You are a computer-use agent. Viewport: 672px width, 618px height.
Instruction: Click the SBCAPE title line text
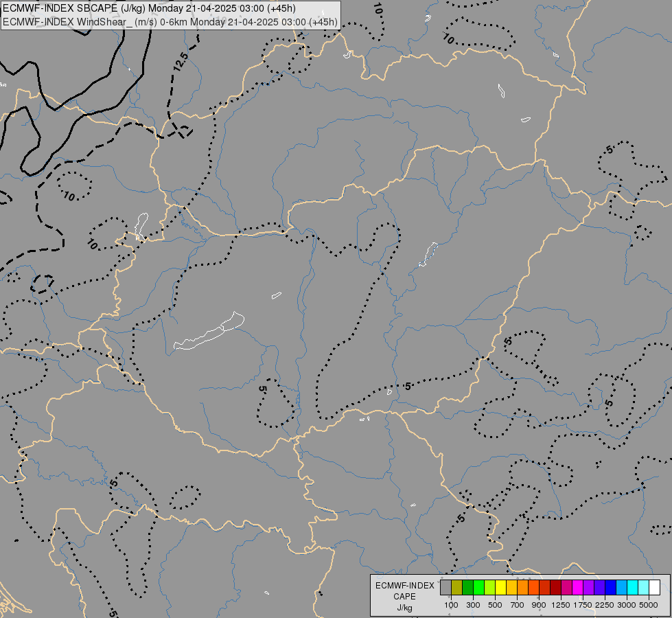click(149, 8)
